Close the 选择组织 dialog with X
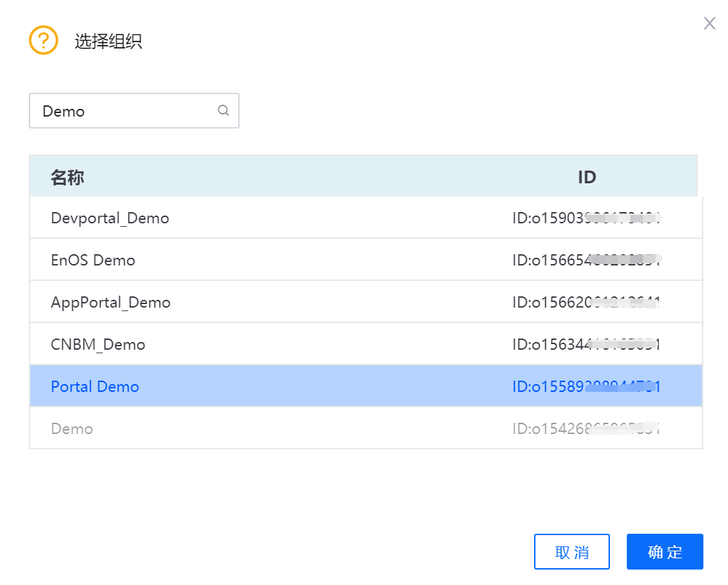 709,24
